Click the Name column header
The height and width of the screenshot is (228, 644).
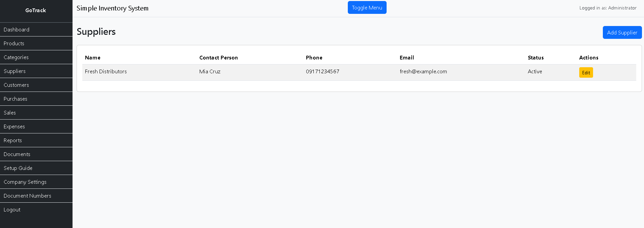tap(93, 58)
